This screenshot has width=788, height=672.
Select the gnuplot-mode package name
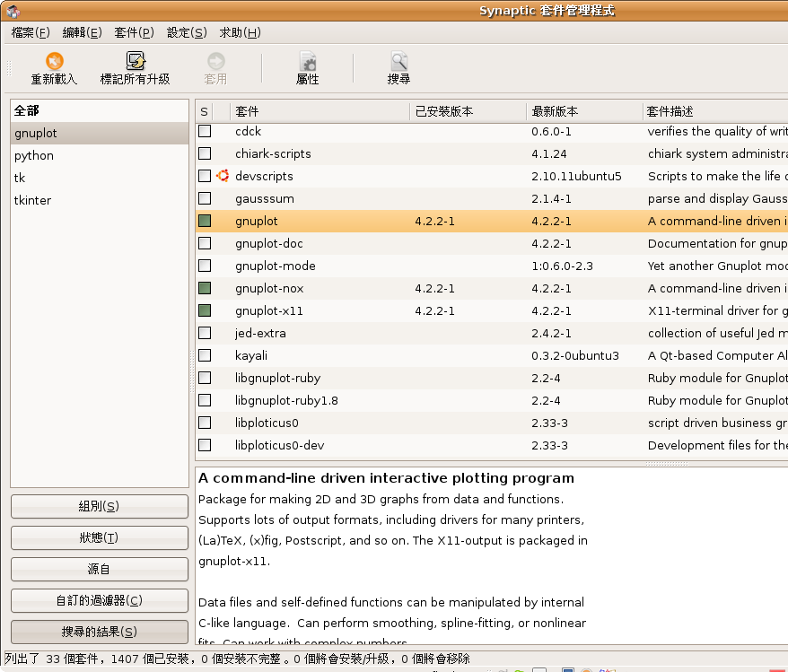276,266
